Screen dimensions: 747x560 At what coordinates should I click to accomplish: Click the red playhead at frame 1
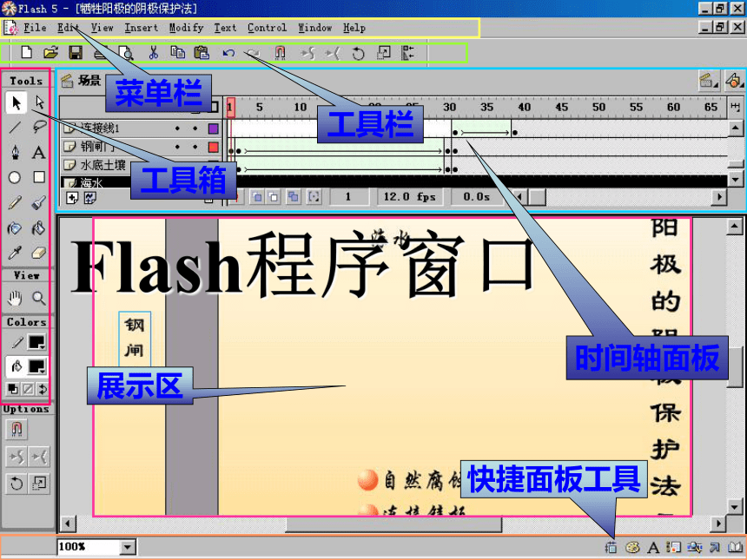pyautogui.click(x=230, y=107)
